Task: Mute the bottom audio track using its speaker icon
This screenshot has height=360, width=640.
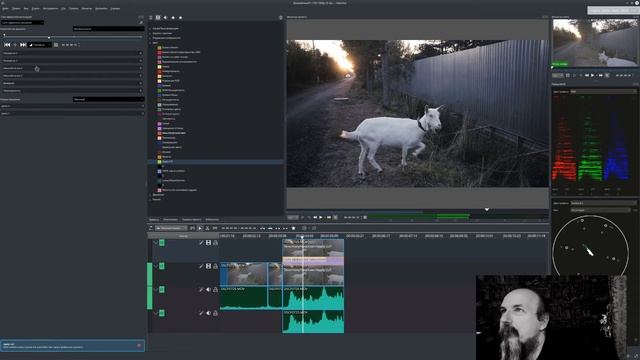Action: (208, 313)
